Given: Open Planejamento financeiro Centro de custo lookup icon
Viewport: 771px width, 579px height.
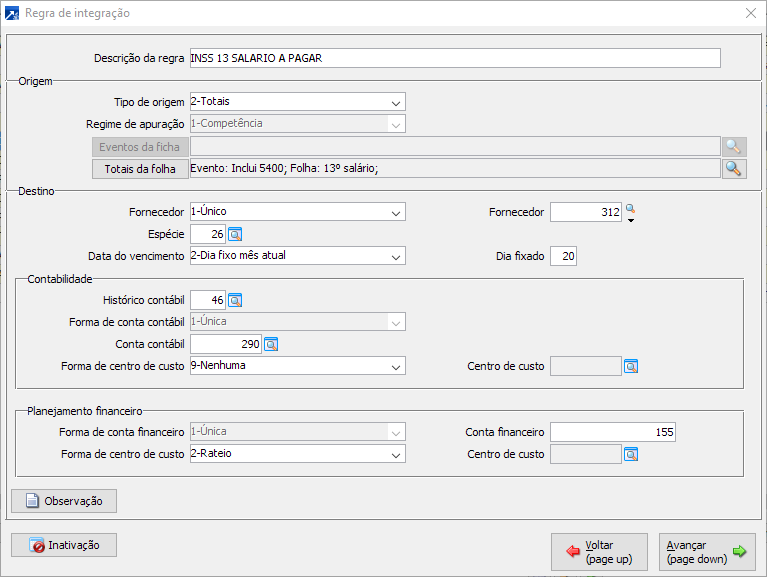Looking at the screenshot, I should [631, 455].
